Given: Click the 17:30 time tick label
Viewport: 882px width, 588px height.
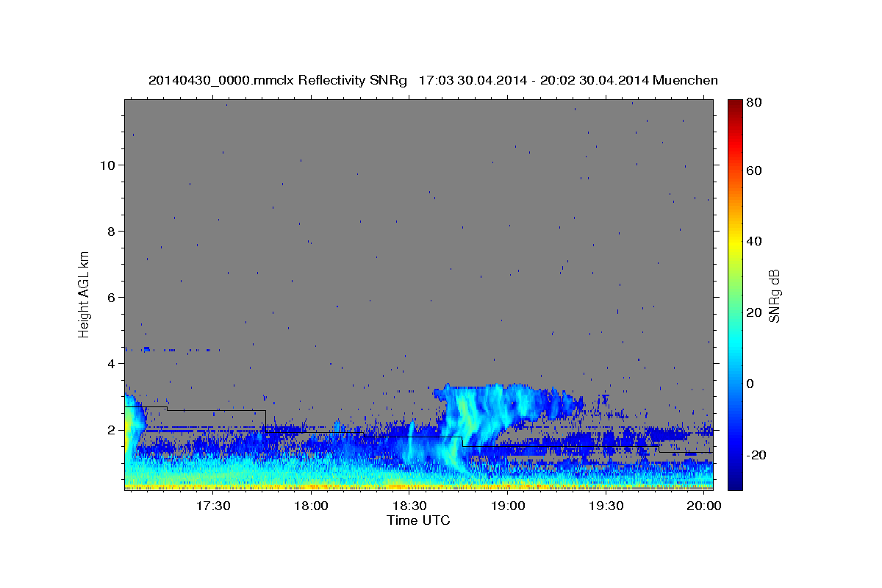Looking at the screenshot, I should [x=214, y=506].
